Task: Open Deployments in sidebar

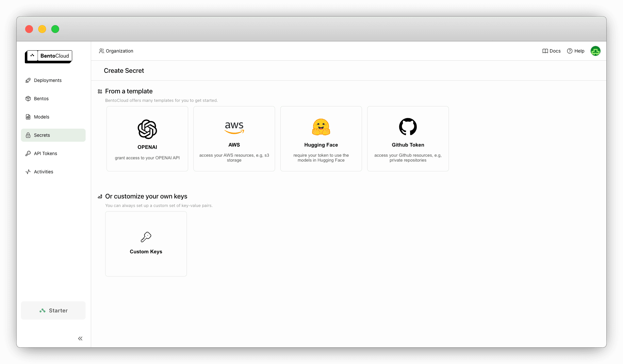Action: click(x=53, y=80)
